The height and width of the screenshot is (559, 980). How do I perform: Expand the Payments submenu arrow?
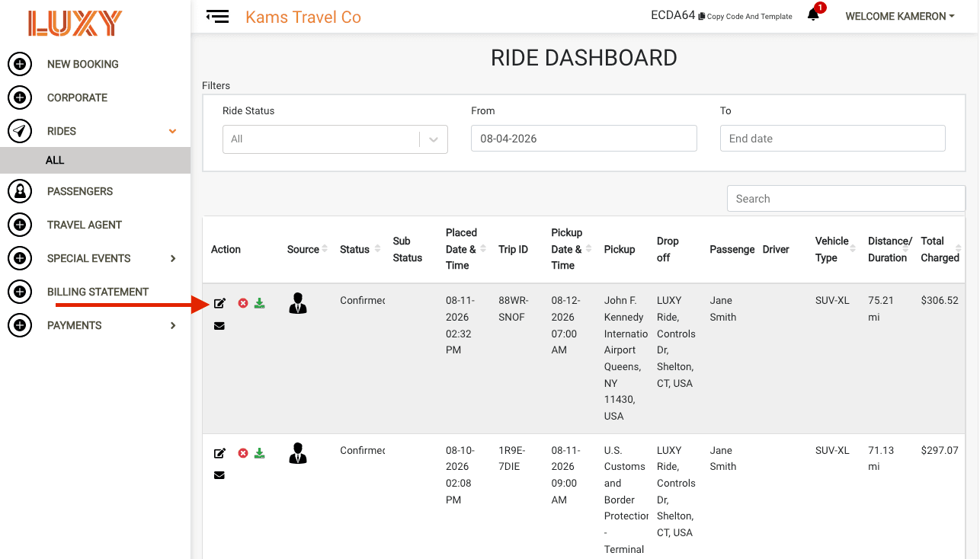click(x=173, y=325)
